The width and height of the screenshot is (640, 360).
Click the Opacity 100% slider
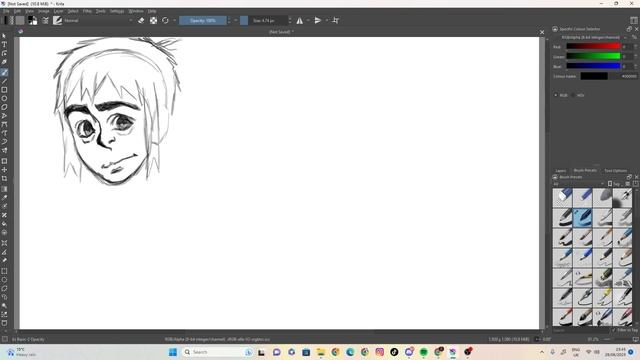(x=203, y=20)
